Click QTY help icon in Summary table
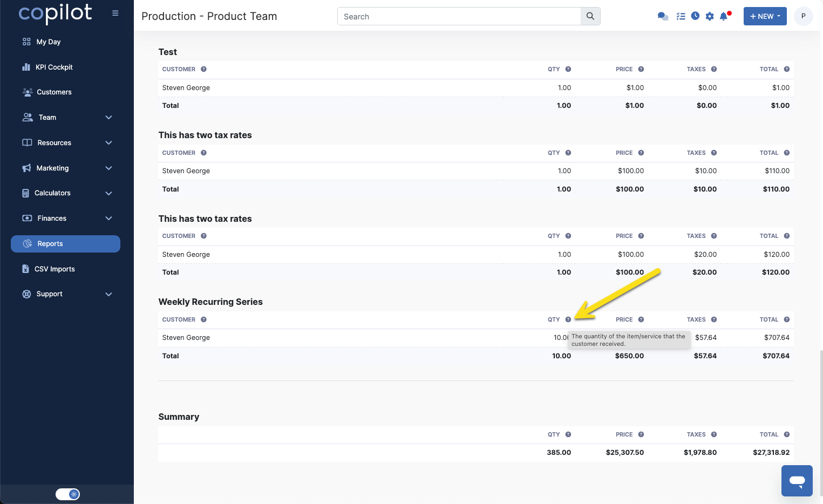This screenshot has width=823, height=504. tap(568, 434)
